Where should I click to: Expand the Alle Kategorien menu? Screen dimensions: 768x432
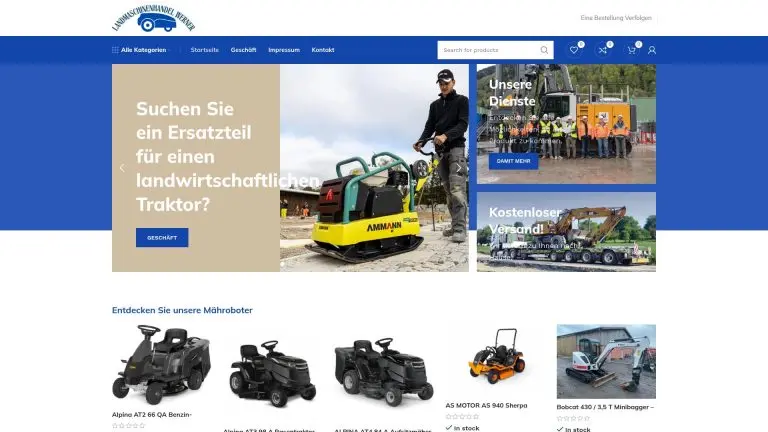pyautogui.click(x=141, y=50)
